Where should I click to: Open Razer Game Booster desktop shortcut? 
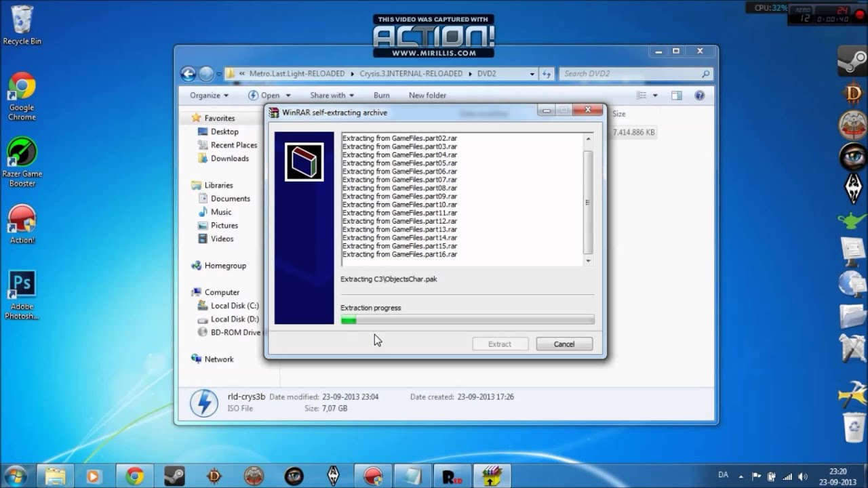(x=22, y=162)
